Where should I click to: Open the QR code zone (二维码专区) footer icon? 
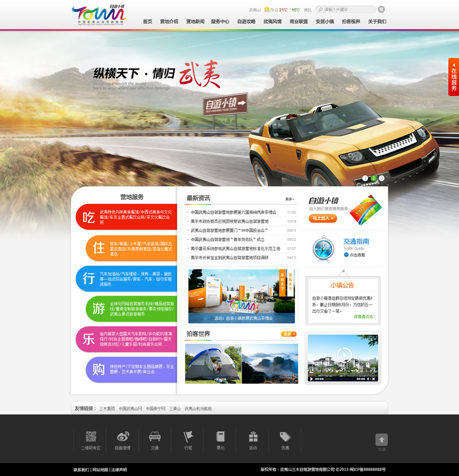91,437
